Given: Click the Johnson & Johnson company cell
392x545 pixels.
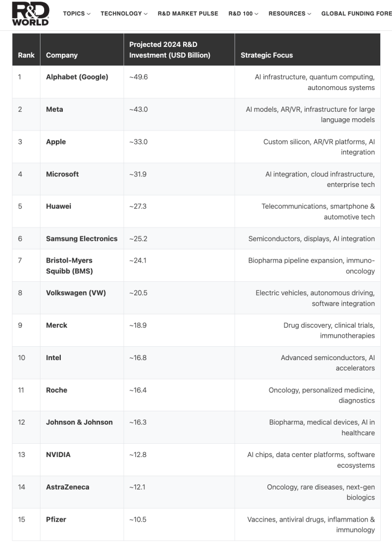Looking at the screenshot, I should pos(79,422).
